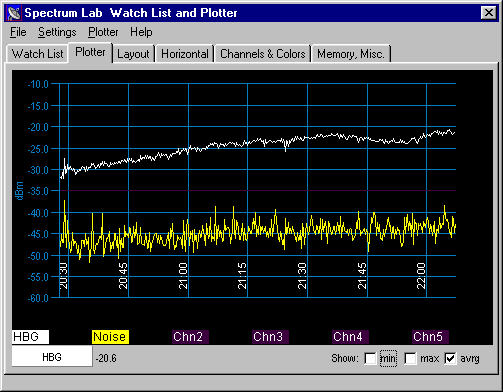Click the -55.0 vertical scale value
The height and width of the screenshot is (392, 503).
pos(38,277)
